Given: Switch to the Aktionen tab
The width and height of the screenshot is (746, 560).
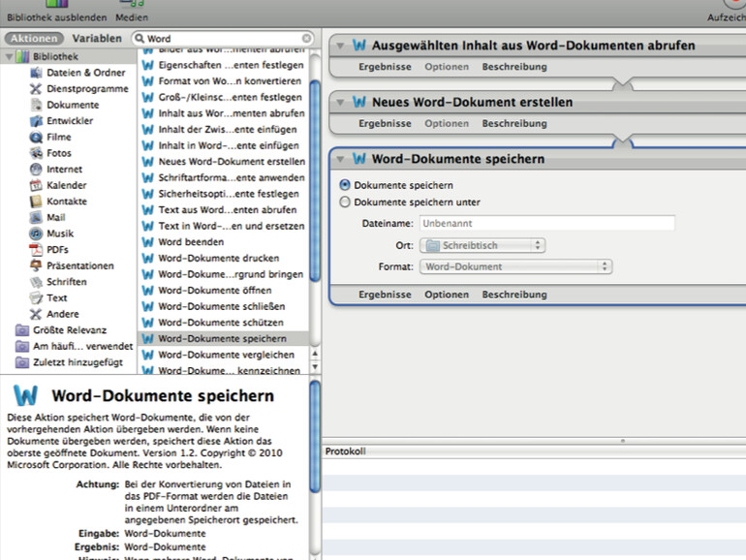Looking at the screenshot, I should click(x=34, y=39).
